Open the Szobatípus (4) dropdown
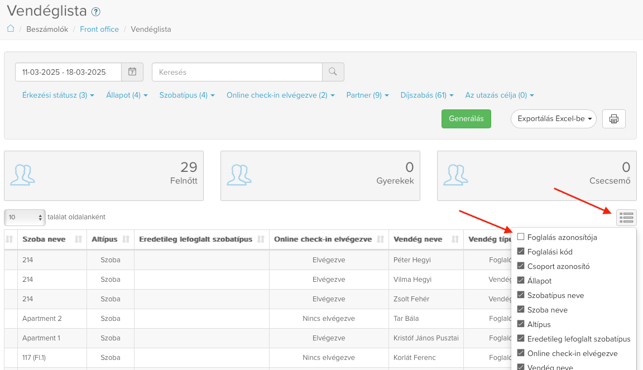This screenshot has height=370, width=643. click(x=187, y=95)
